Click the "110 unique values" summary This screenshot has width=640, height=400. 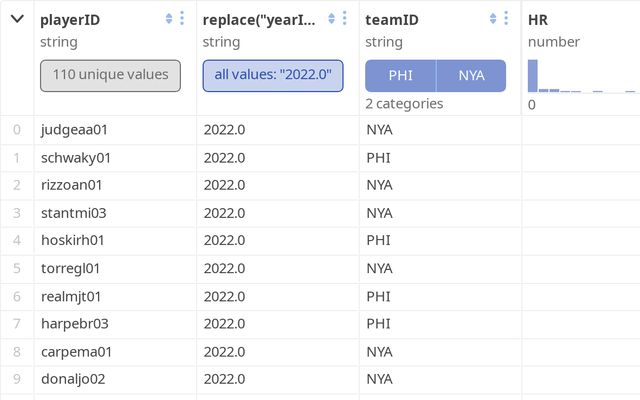(110, 75)
